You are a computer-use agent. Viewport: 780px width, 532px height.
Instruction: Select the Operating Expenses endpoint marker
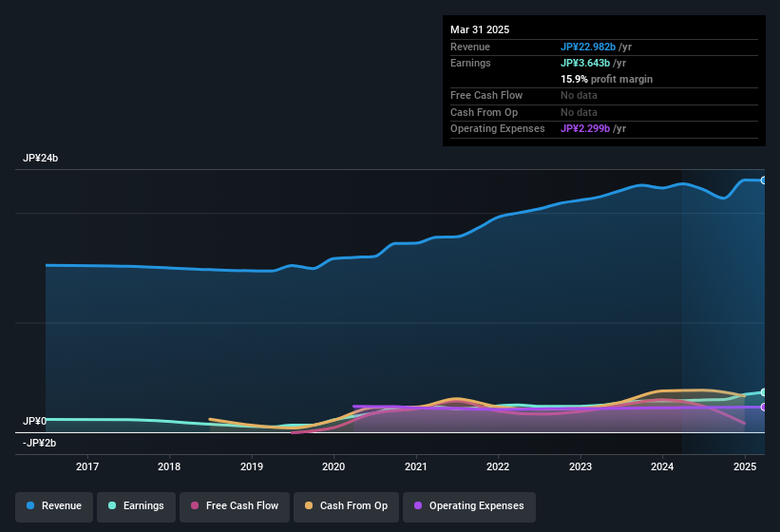click(764, 408)
